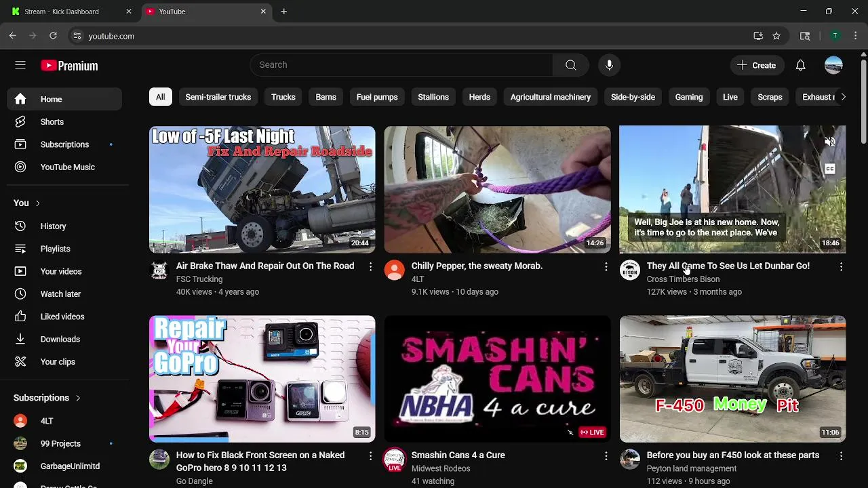Select the Trucks filter chip

point(283,97)
